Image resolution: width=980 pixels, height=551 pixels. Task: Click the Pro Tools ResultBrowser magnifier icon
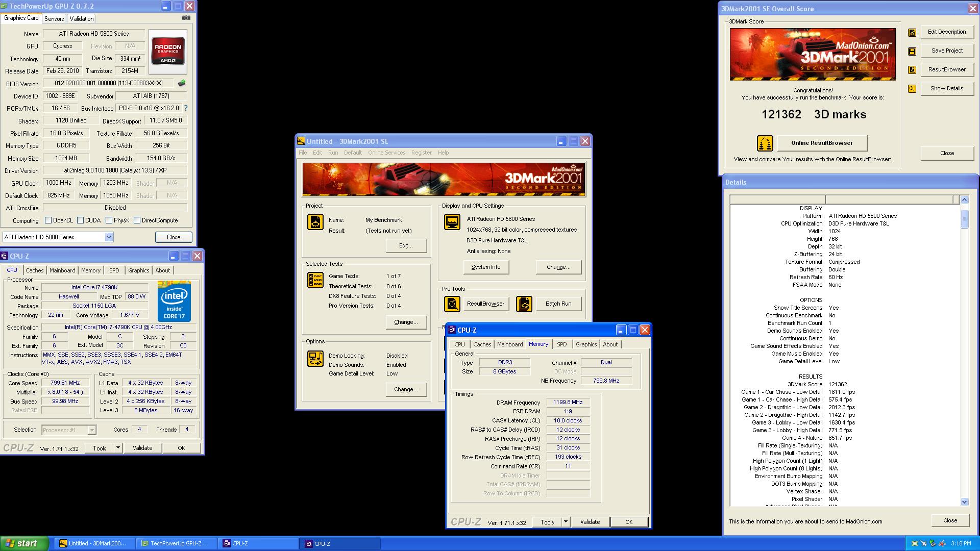pos(452,304)
